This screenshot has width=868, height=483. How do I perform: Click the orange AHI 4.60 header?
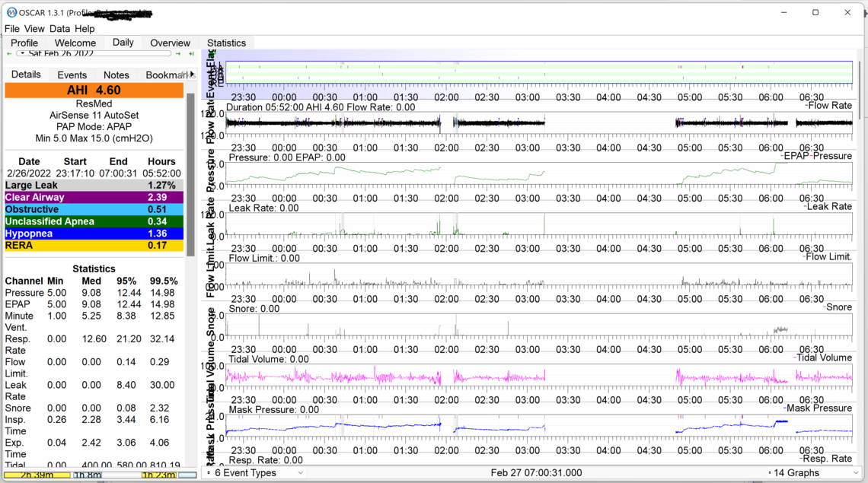point(94,91)
